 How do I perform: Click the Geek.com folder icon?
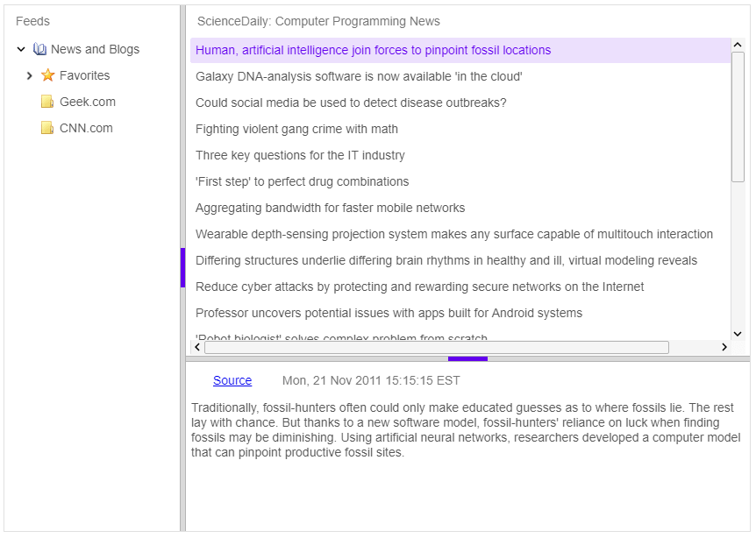pyautogui.click(x=47, y=103)
